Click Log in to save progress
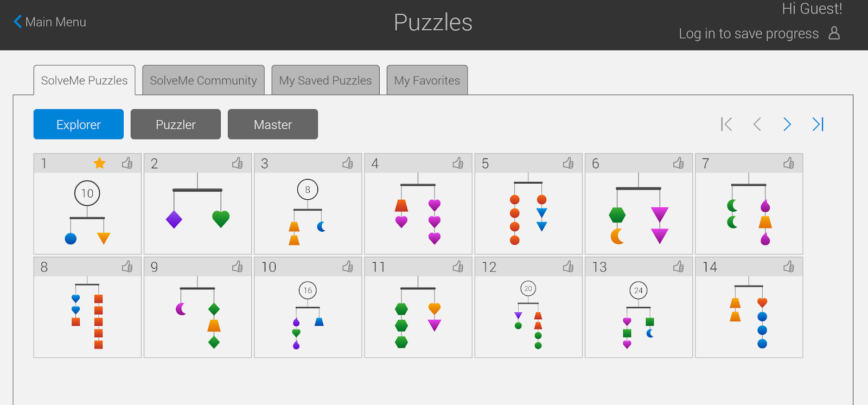 [x=749, y=34]
